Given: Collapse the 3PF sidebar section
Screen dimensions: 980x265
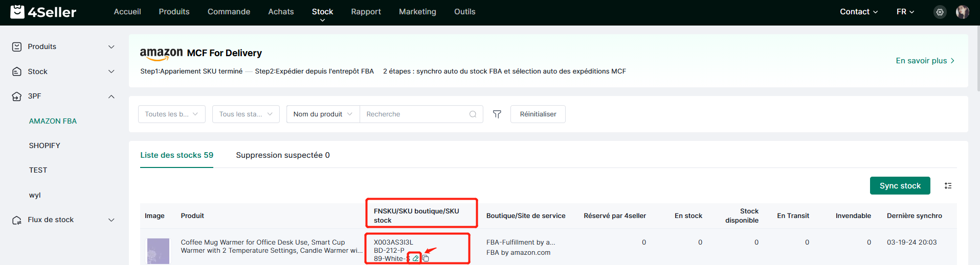Looking at the screenshot, I should point(112,97).
